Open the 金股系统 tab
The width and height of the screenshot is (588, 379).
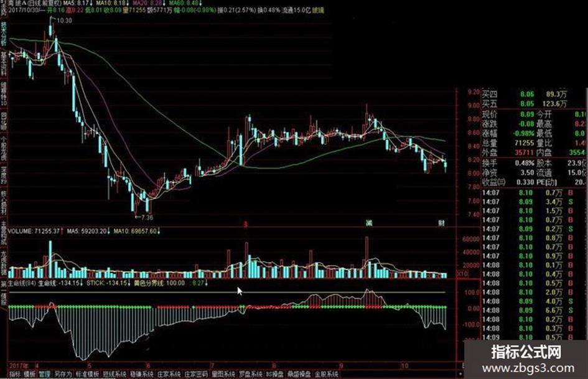click(x=326, y=374)
